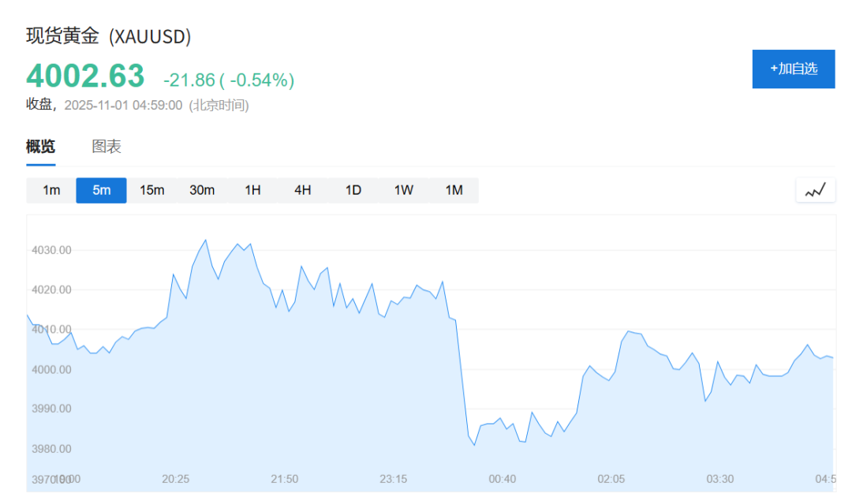Switch to the 概览 overview tab
The height and width of the screenshot is (504, 852).
[x=41, y=147]
